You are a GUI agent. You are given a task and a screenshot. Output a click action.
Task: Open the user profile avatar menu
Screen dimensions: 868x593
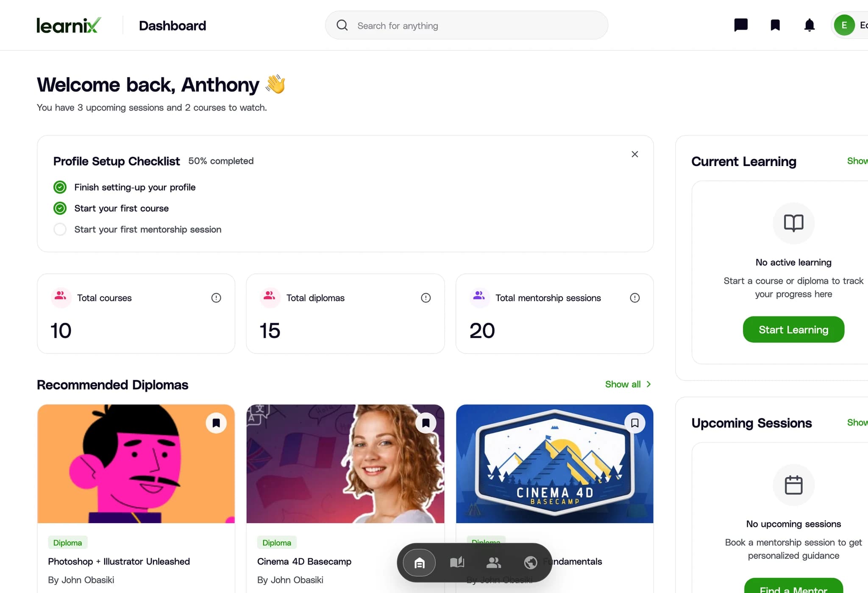pos(844,25)
